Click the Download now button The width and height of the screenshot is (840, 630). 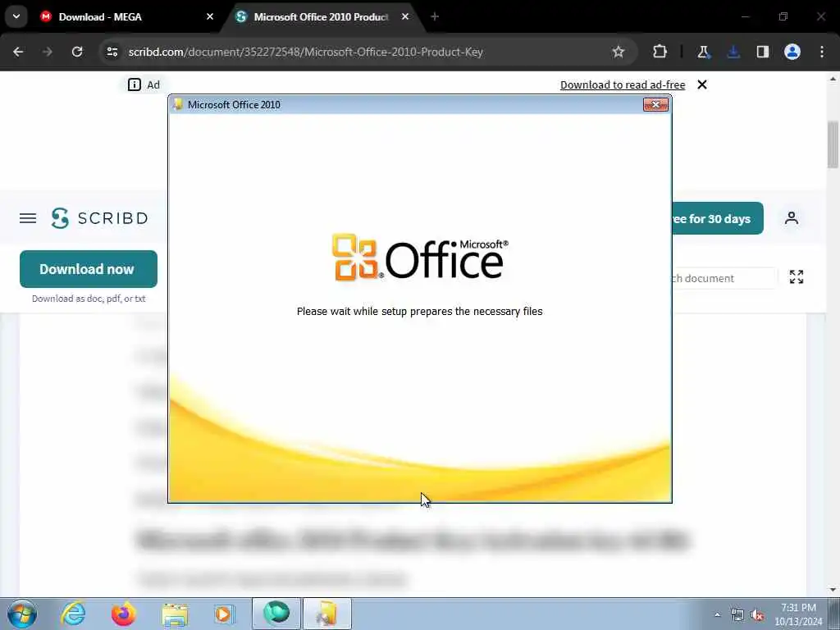pyautogui.click(x=89, y=269)
